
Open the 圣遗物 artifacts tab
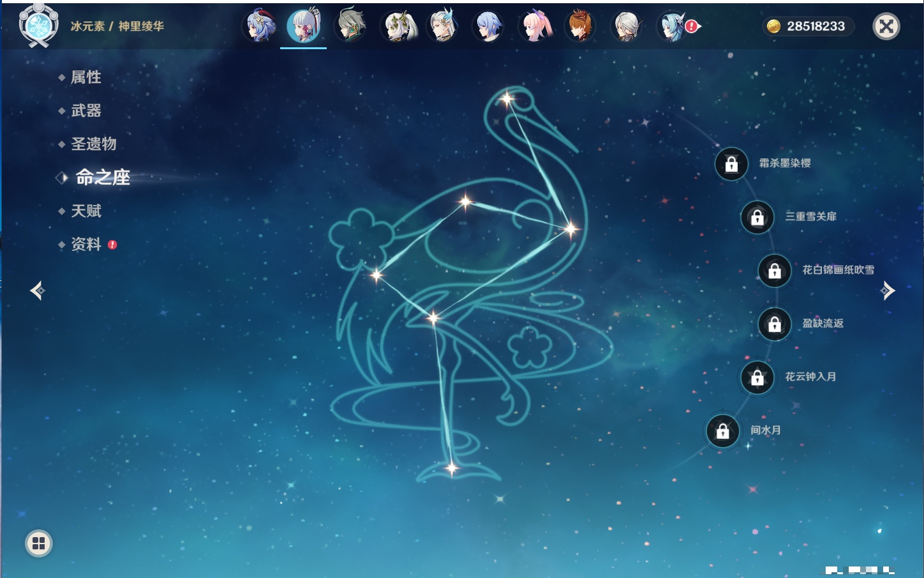coord(93,144)
